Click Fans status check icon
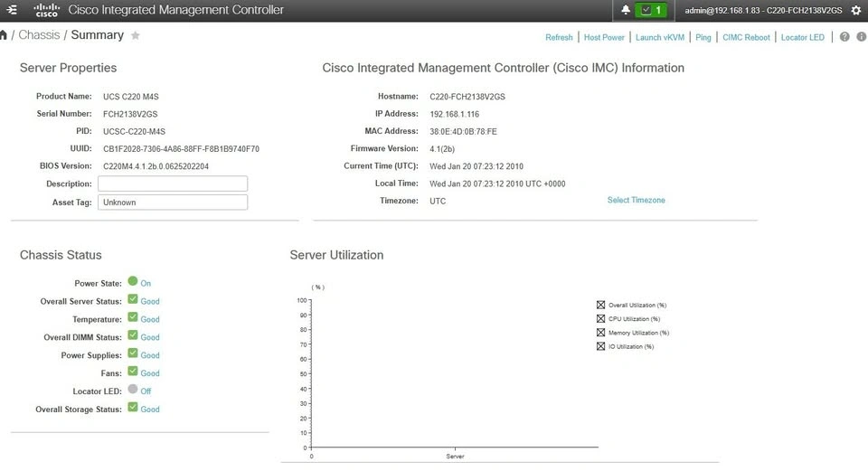 tap(133, 372)
